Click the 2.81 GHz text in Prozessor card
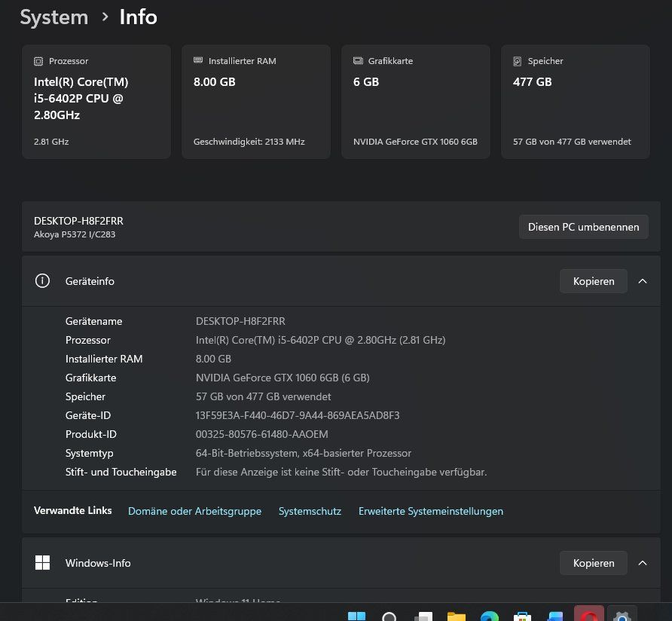This screenshot has height=621, width=672. [51, 142]
